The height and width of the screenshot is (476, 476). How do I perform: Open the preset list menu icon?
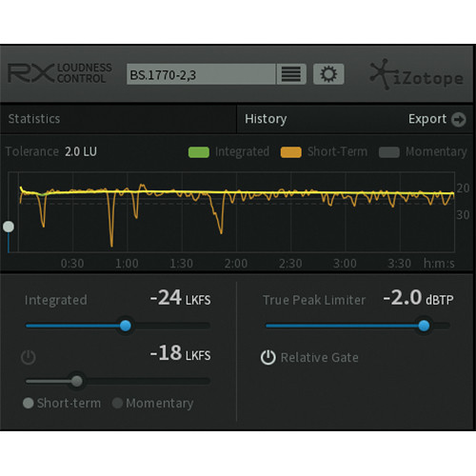click(x=291, y=74)
